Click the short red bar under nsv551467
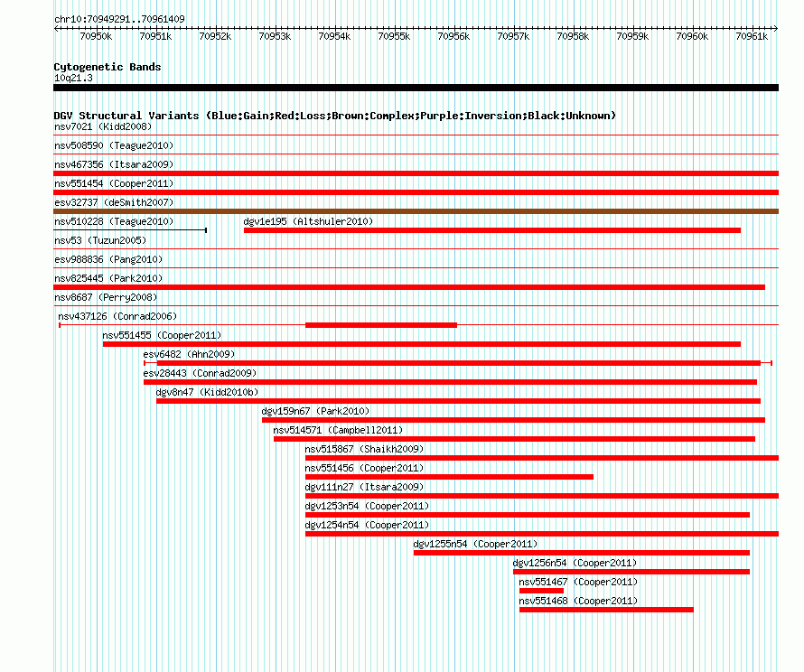The width and height of the screenshot is (804, 672). pos(541,591)
